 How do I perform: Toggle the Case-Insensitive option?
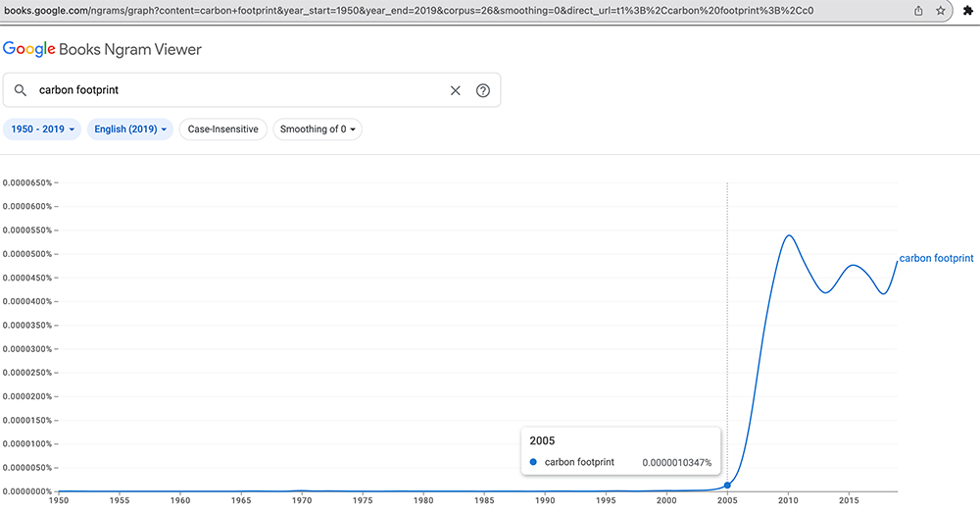click(223, 128)
